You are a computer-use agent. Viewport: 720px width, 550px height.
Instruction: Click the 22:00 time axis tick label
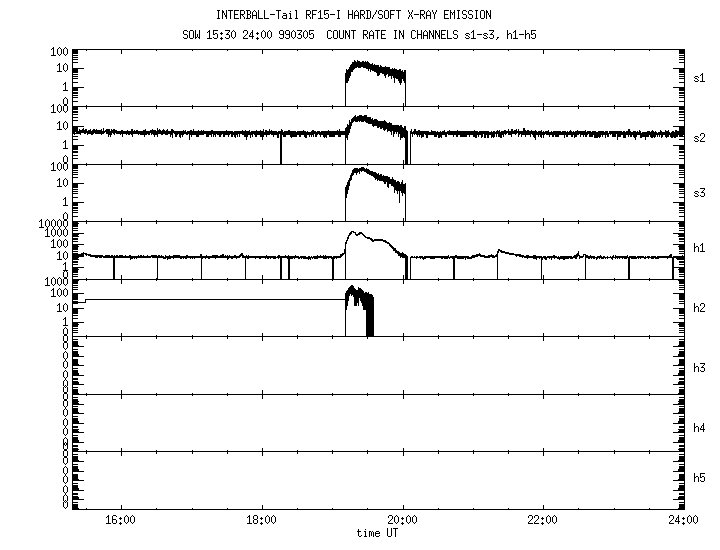543,521
